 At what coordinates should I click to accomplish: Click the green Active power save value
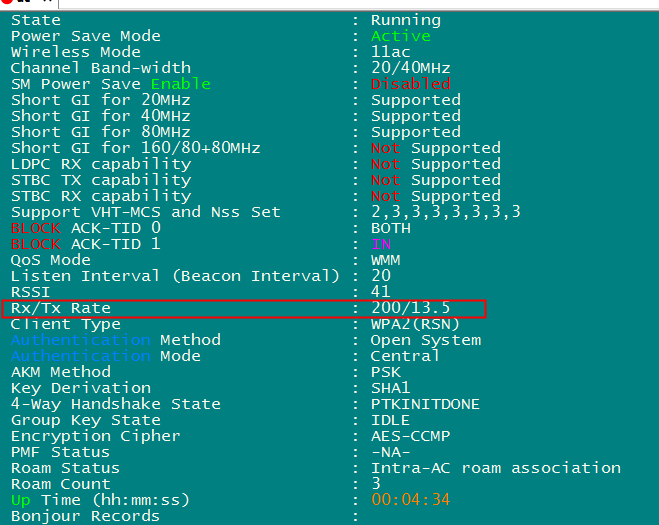click(x=400, y=36)
